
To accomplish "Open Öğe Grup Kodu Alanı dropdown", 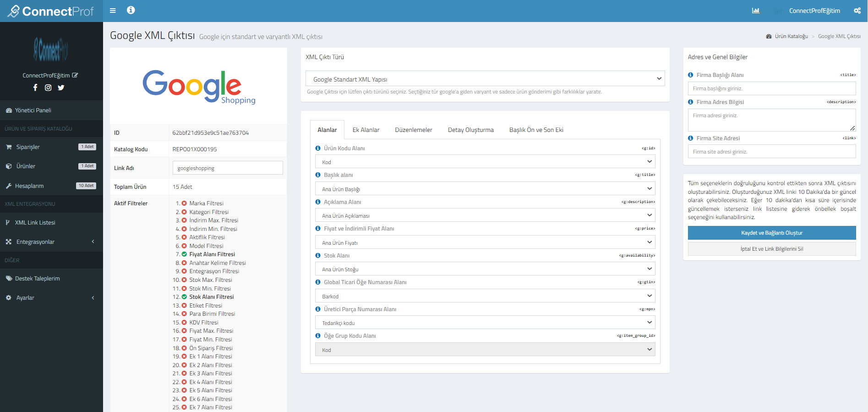I will click(x=485, y=350).
